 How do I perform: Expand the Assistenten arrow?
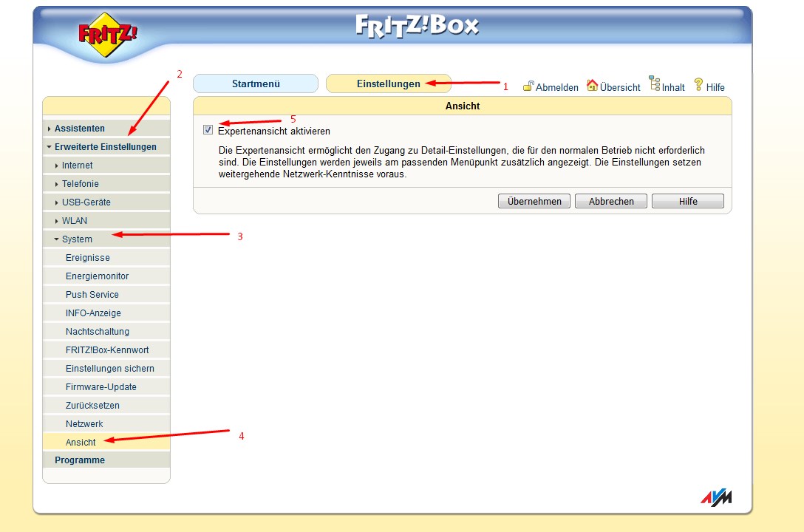pyautogui.click(x=50, y=129)
